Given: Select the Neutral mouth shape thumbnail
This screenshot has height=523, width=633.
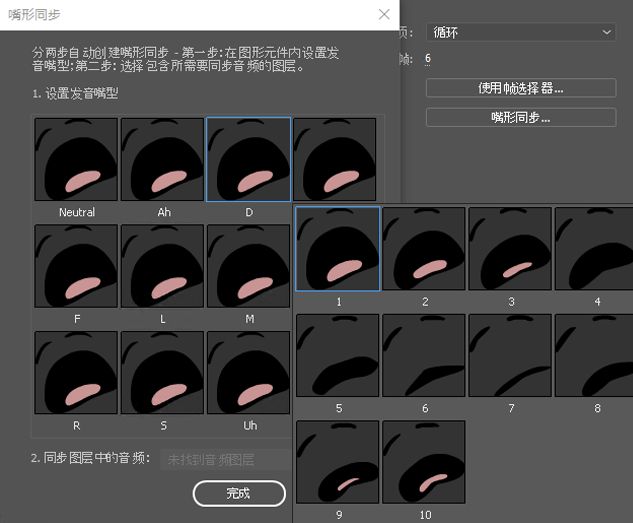Looking at the screenshot, I should [76, 159].
